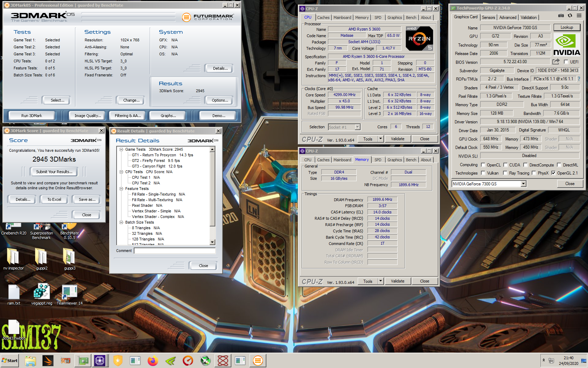Open ram.txt file on desktop
This screenshot has height=368, width=588.
(14, 294)
